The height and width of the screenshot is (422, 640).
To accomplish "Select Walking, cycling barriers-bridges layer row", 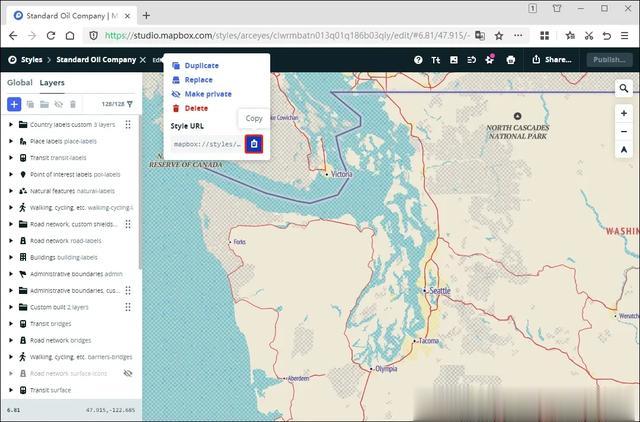I will 70,357.
